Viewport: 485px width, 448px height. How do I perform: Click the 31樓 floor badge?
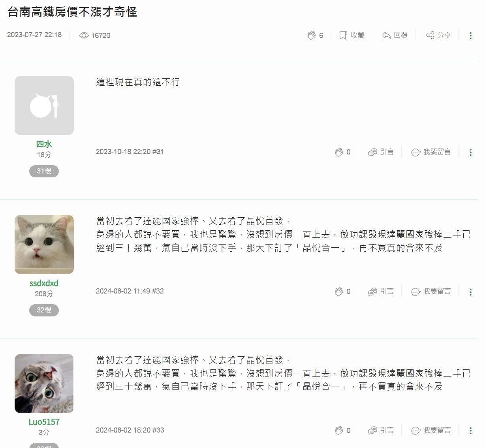coord(44,171)
